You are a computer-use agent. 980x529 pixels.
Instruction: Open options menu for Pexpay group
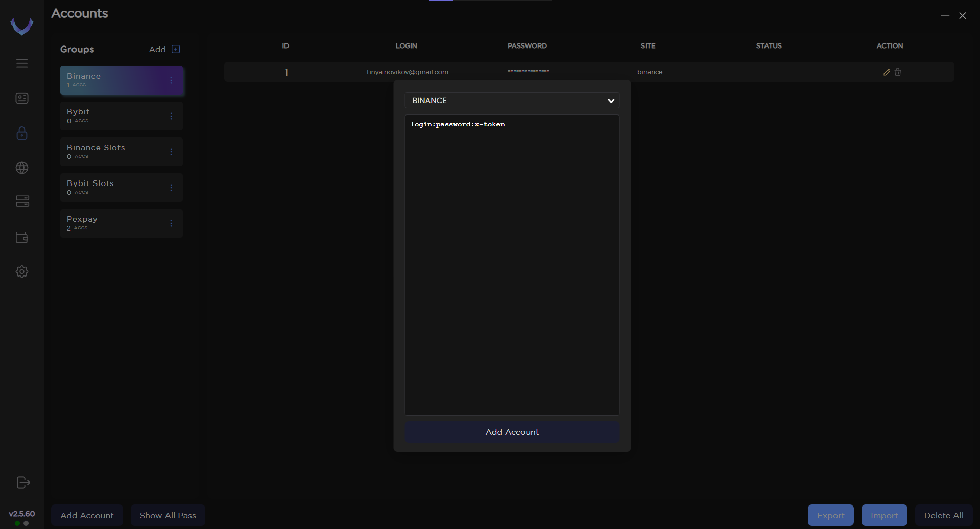[171, 223]
